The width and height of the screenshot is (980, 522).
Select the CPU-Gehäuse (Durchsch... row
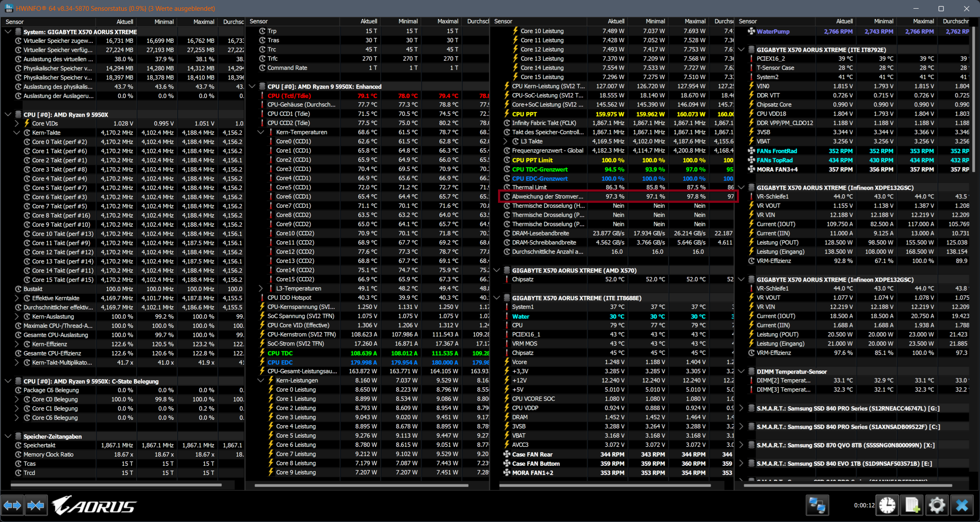pyautogui.click(x=368, y=105)
